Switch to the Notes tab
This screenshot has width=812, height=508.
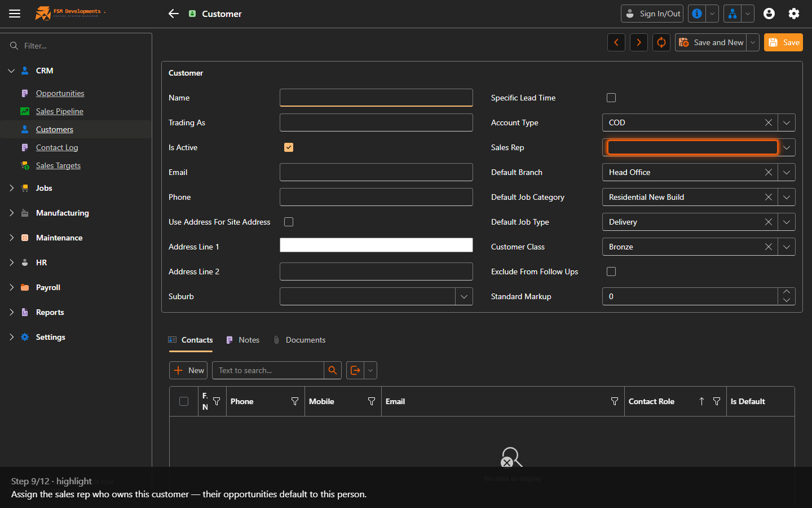pos(243,340)
